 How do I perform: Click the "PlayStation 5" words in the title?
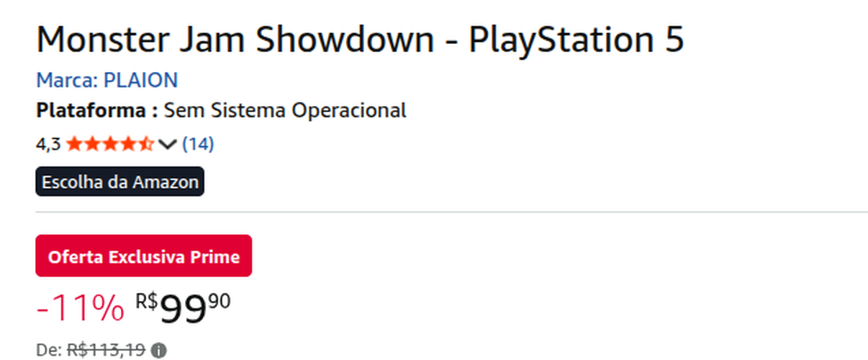click(x=576, y=40)
